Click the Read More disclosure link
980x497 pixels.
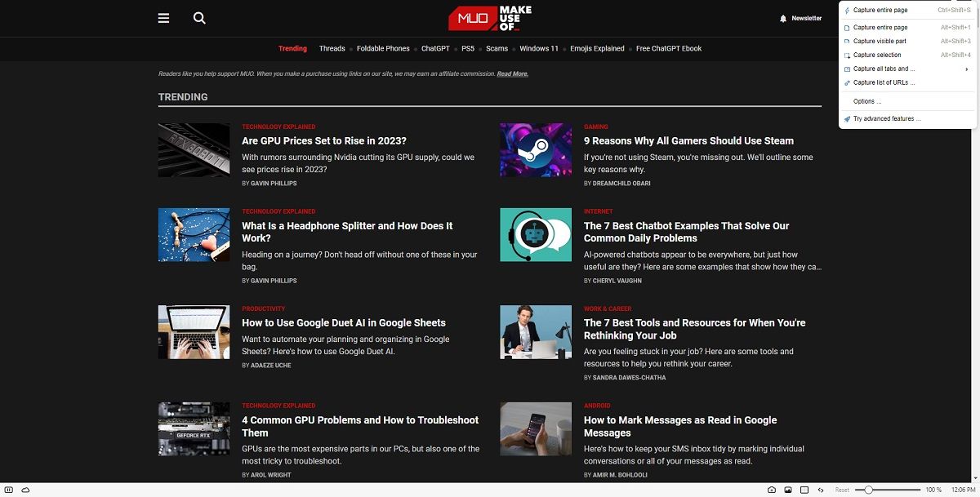(513, 73)
